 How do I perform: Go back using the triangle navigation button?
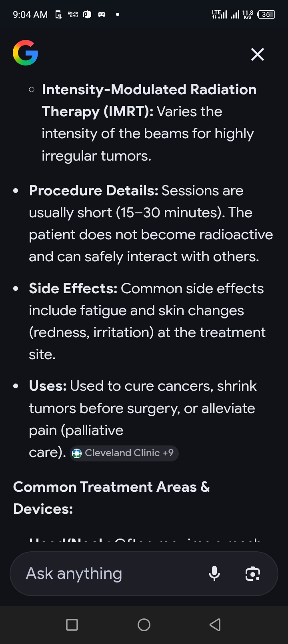[x=215, y=625]
